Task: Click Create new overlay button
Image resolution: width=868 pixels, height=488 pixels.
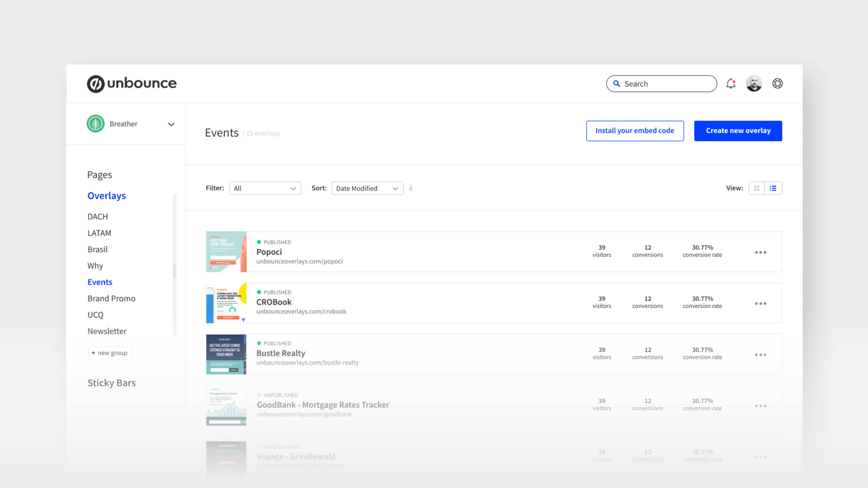Action: 738,131
